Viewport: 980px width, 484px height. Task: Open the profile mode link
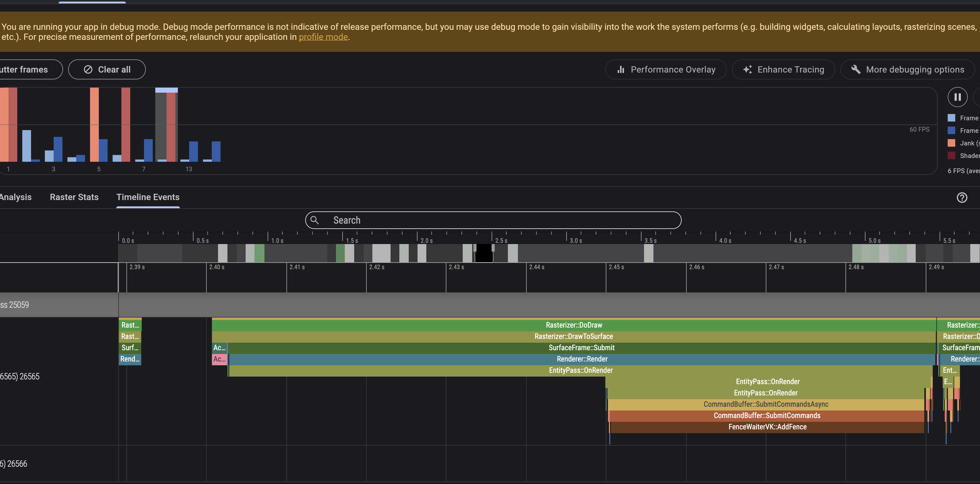point(323,37)
